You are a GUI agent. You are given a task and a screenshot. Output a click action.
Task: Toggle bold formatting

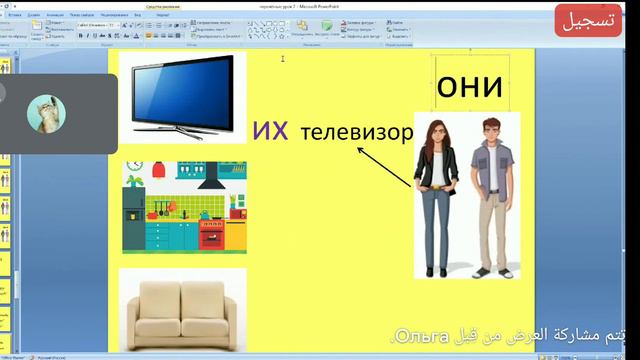coord(80,36)
